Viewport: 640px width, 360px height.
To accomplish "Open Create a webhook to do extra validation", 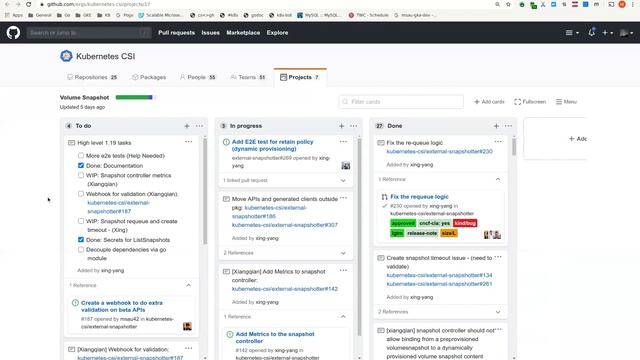I will click(122, 306).
